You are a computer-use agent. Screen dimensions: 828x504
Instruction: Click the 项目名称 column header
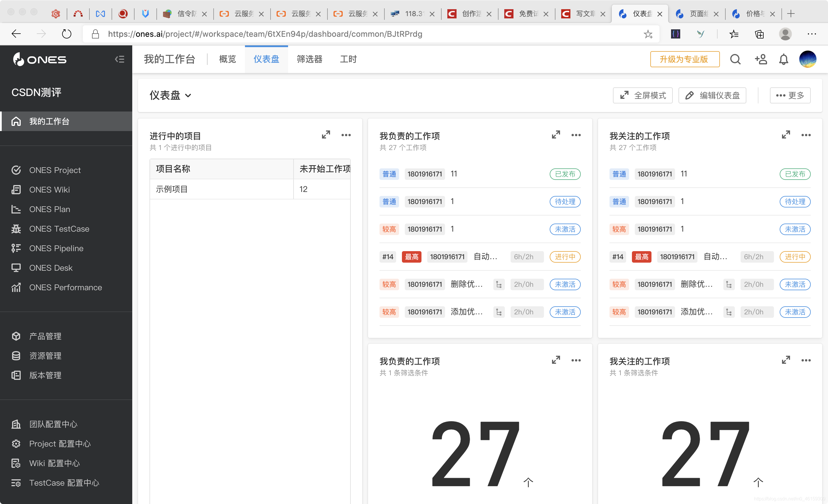[x=221, y=169]
